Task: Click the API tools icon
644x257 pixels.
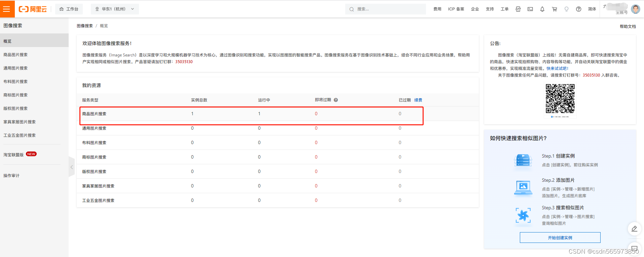Action: click(x=518, y=9)
